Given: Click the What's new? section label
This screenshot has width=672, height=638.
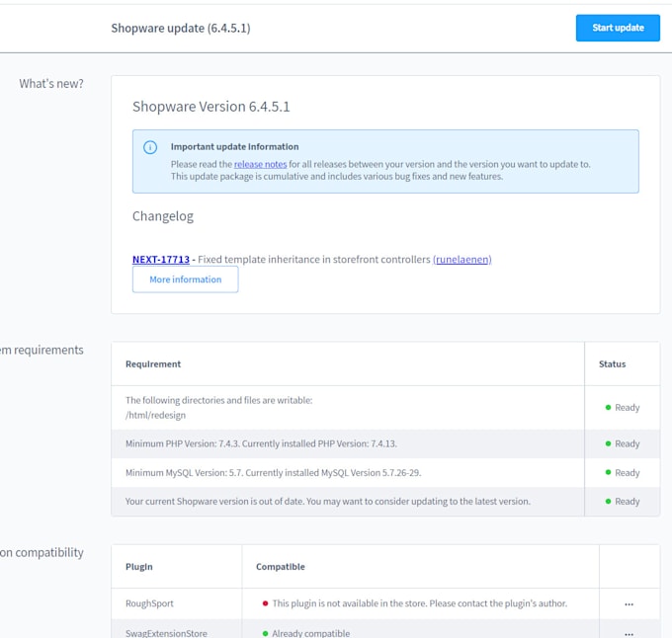Looking at the screenshot, I should [51, 84].
